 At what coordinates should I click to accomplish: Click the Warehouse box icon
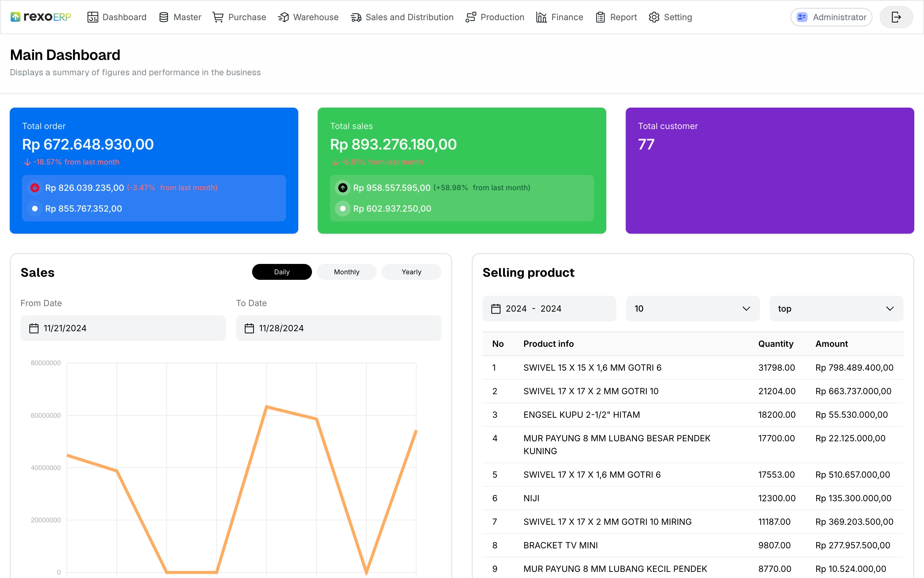click(x=283, y=17)
